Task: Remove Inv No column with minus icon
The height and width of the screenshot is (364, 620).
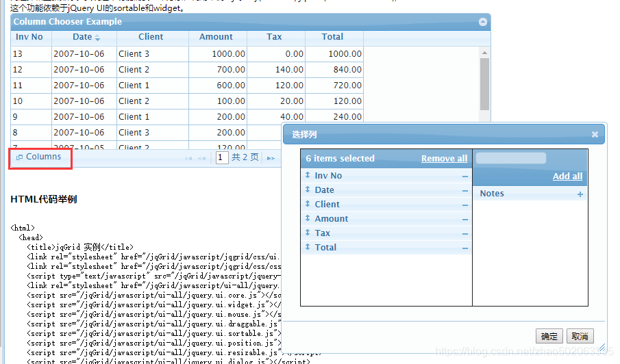Action: pos(465,177)
